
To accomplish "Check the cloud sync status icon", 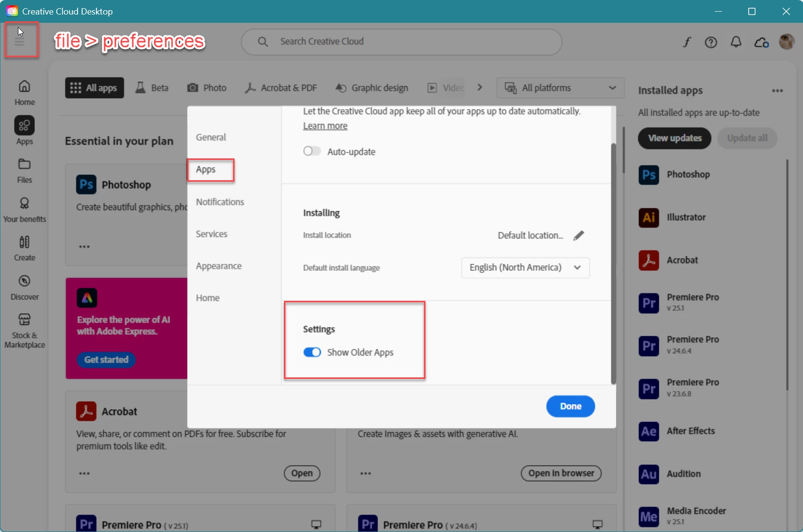I will pos(761,43).
